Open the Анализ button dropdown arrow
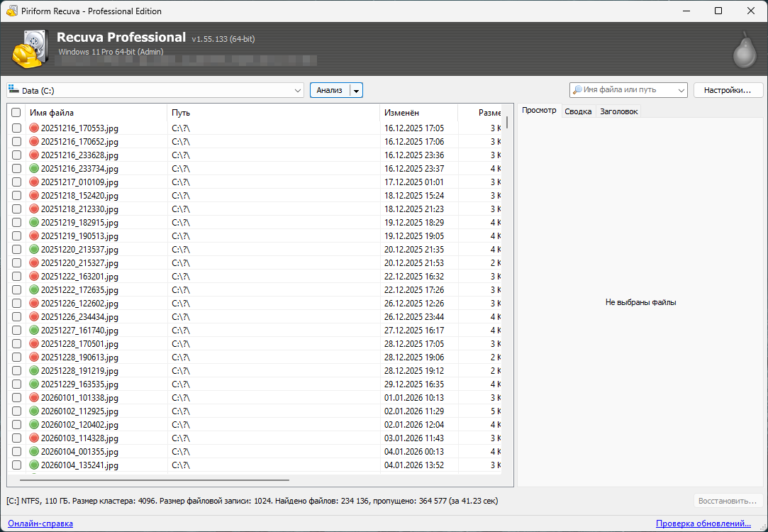Screen dimensions: 768x532 click(x=356, y=91)
